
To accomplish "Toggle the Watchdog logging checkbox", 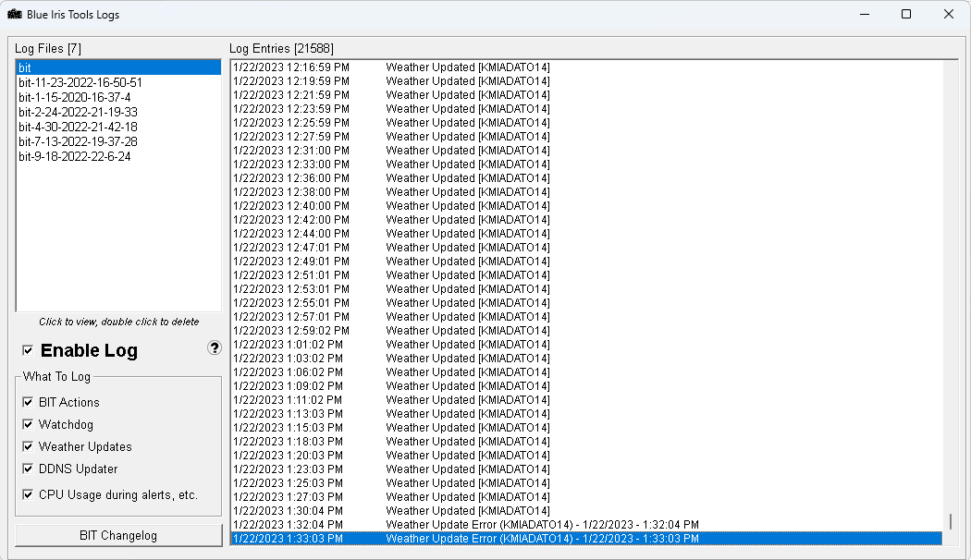I will click(28, 424).
